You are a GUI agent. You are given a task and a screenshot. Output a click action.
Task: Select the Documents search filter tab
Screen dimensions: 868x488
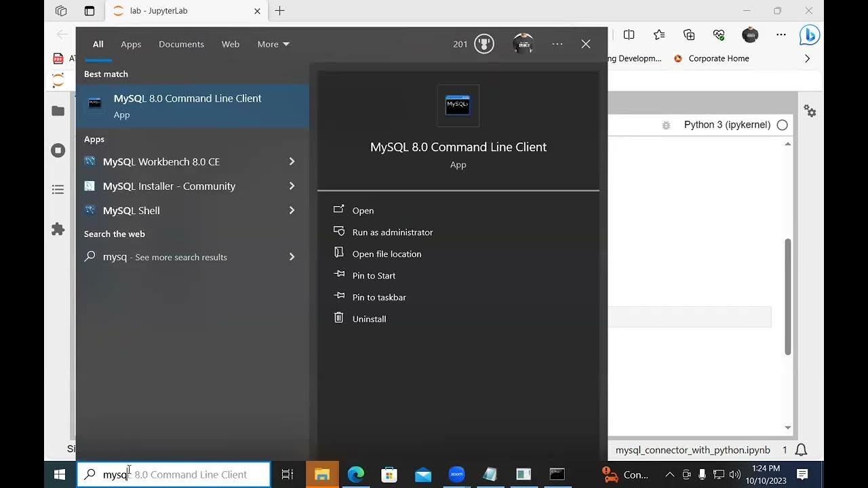[x=181, y=44]
